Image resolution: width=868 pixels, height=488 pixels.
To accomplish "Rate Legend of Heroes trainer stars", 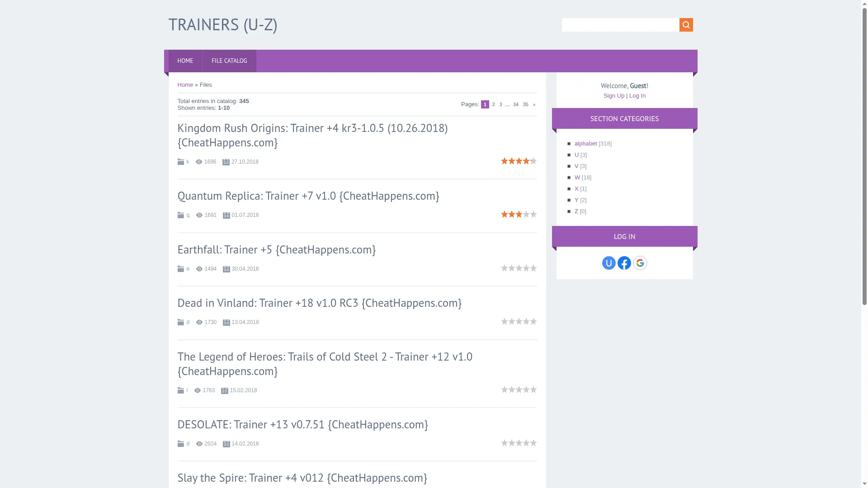I will tap(519, 389).
